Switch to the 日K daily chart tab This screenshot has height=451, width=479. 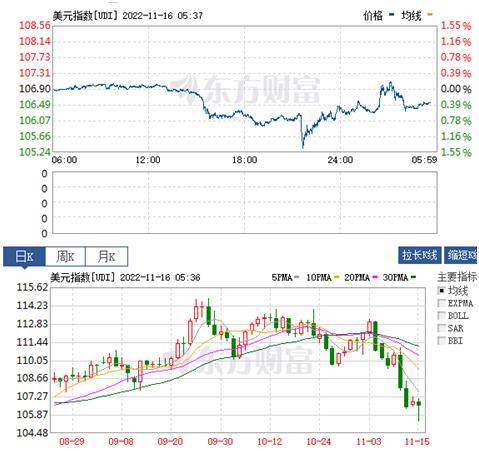click(24, 256)
